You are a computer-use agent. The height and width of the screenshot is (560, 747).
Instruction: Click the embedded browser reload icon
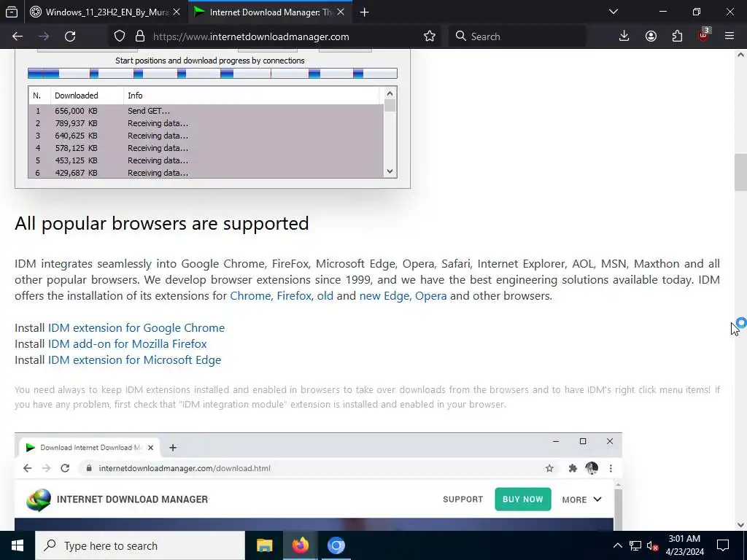click(65, 468)
